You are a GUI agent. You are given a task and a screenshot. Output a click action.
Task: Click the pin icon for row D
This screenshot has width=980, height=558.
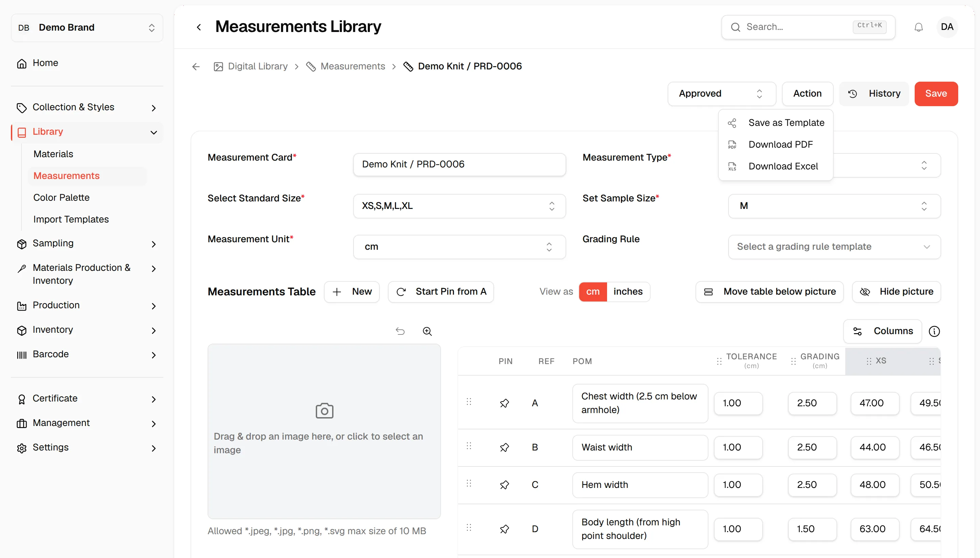point(504,529)
